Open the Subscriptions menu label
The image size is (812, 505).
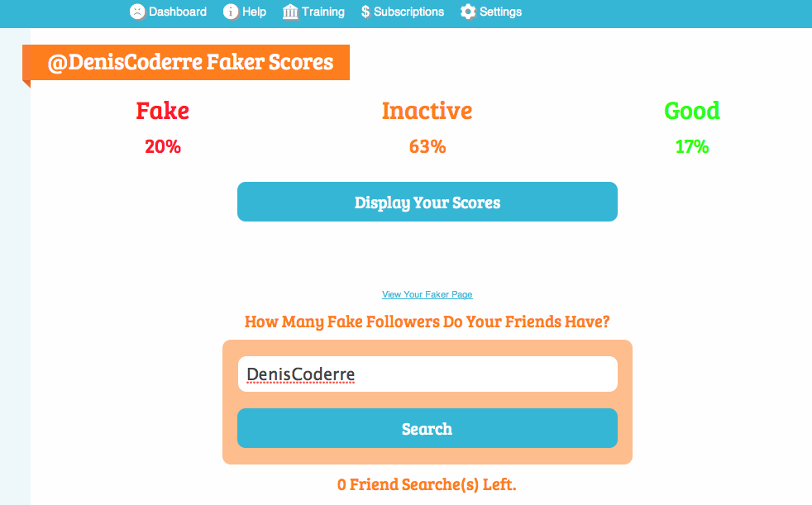pos(408,12)
